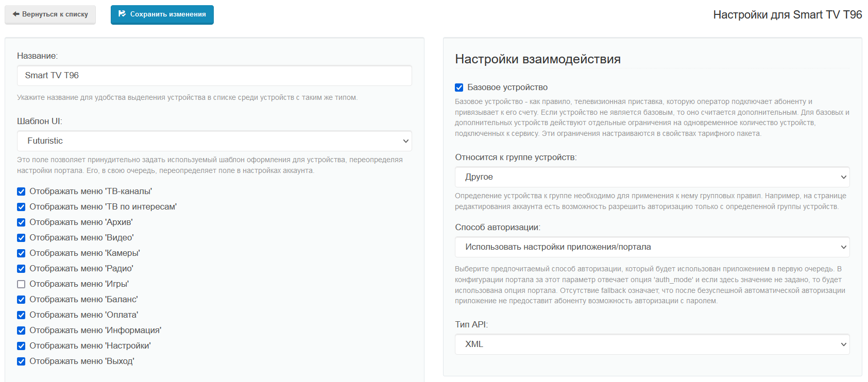
Task: Go back with 'Вернуться к списку' button
Action: (50, 14)
